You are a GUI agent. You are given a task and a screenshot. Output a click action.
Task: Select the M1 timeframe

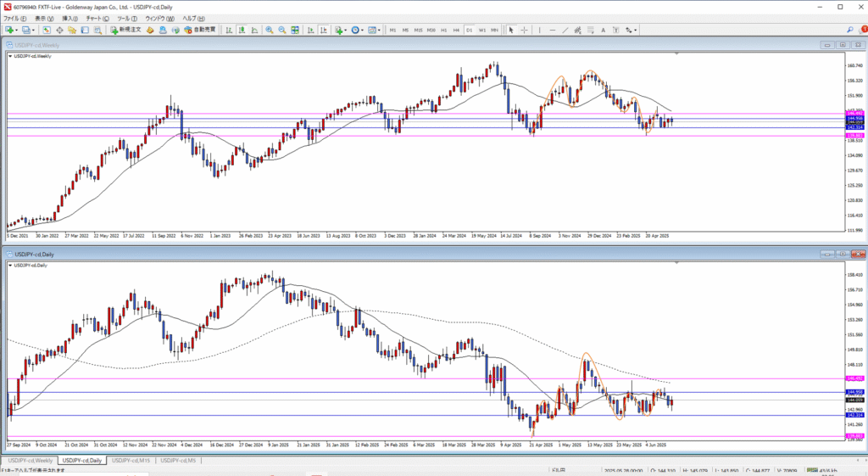(392, 30)
